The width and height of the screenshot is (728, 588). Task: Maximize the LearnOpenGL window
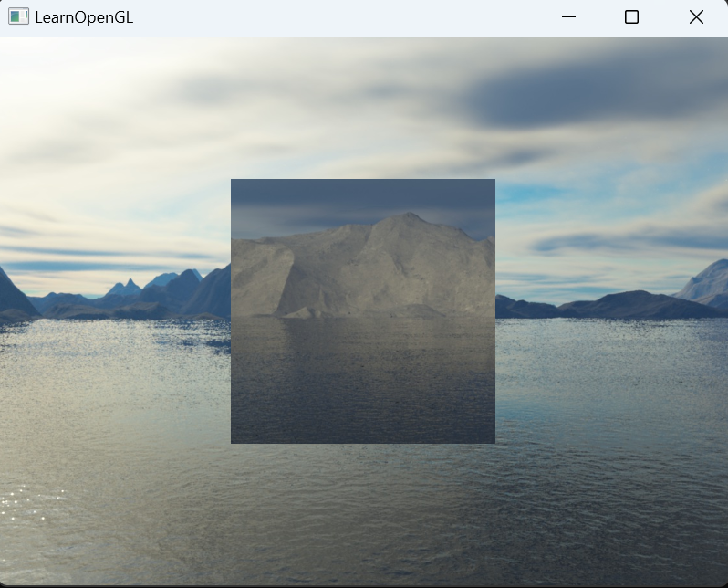(631, 17)
